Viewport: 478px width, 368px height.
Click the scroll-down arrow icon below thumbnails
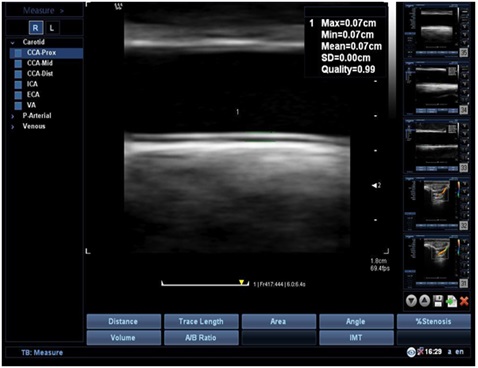coord(411,301)
